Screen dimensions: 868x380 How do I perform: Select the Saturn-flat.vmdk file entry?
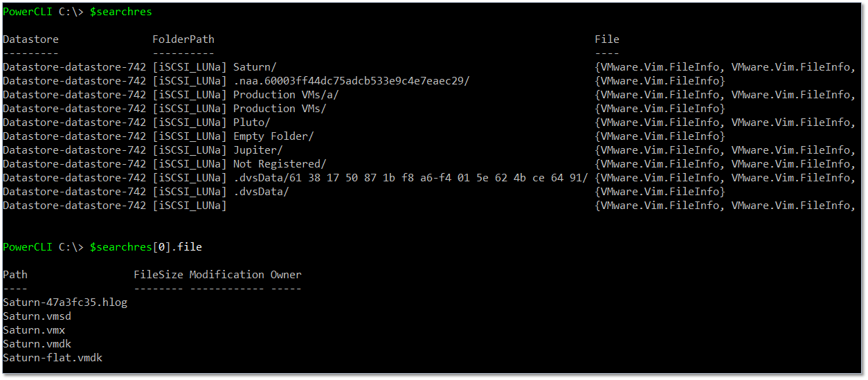(x=53, y=358)
